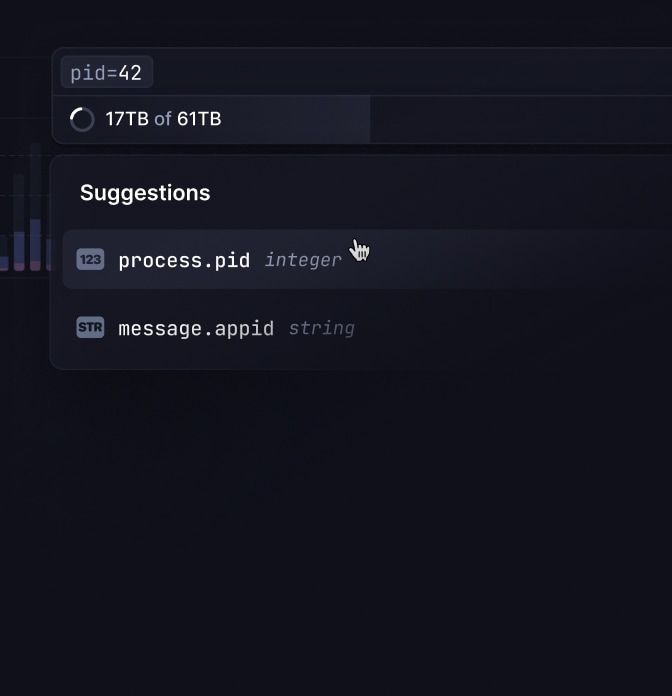Click the 17TB scanned amount
The height and width of the screenshot is (696, 672).
[127, 119]
